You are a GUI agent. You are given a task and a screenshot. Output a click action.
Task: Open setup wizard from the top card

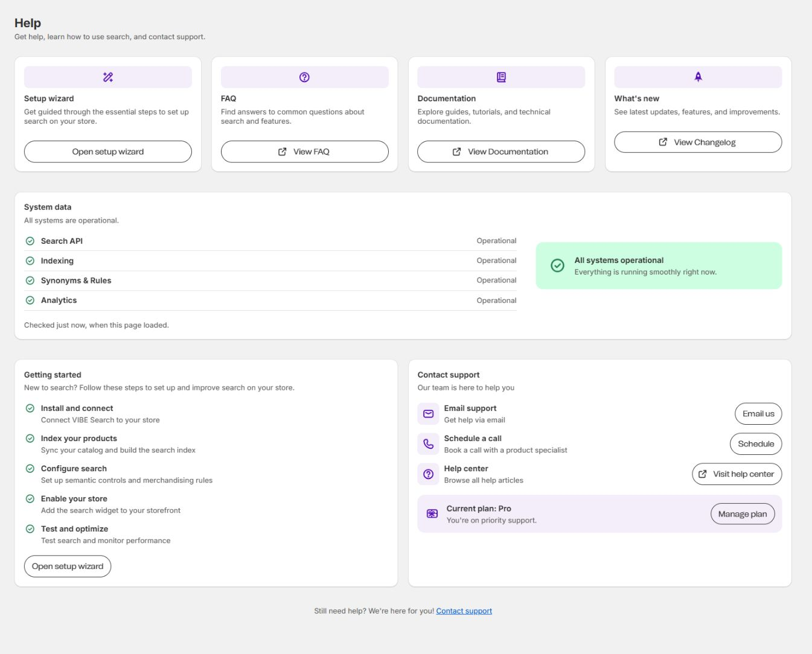[x=108, y=151]
